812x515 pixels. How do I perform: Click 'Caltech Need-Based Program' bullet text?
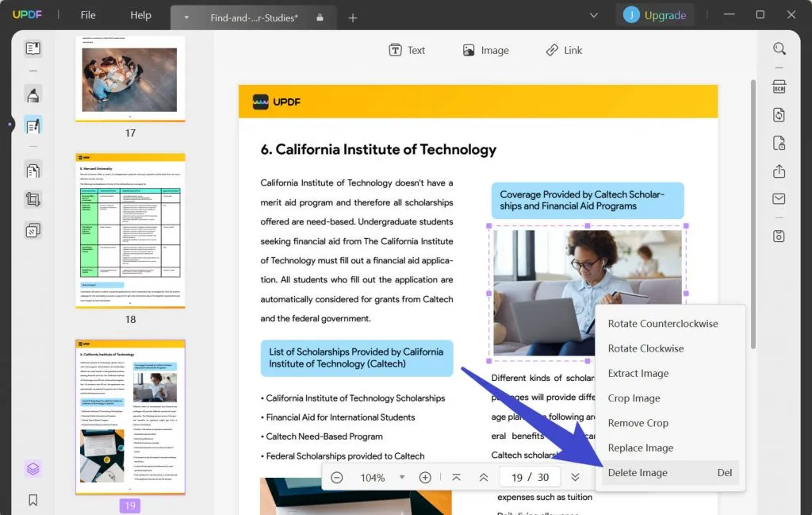324,436
